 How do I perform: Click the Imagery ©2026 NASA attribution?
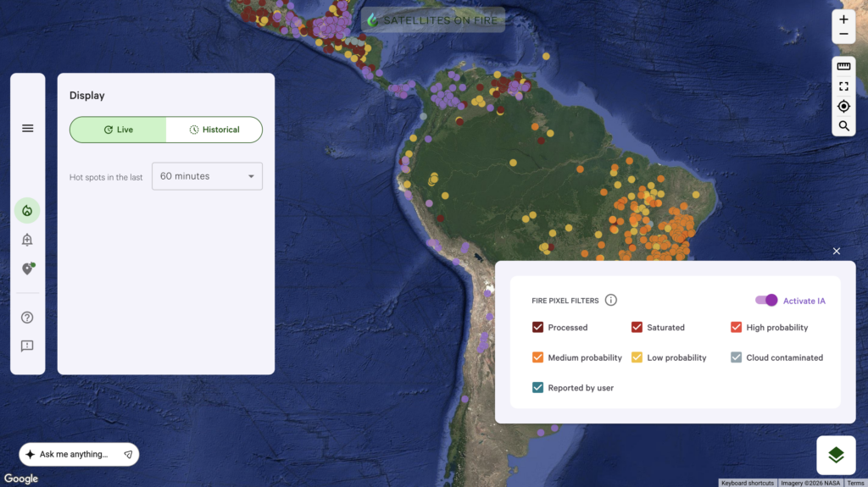point(810,483)
